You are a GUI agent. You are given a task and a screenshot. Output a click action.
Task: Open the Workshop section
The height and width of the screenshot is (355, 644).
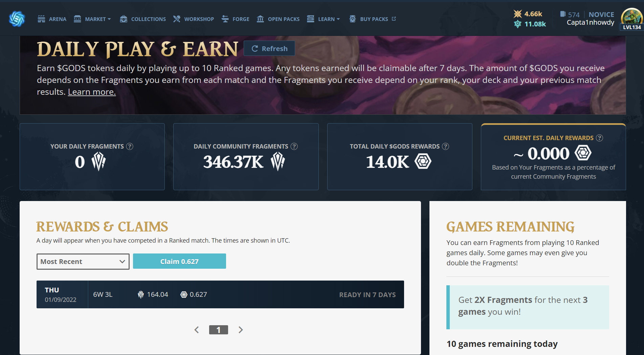(x=194, y=19)
